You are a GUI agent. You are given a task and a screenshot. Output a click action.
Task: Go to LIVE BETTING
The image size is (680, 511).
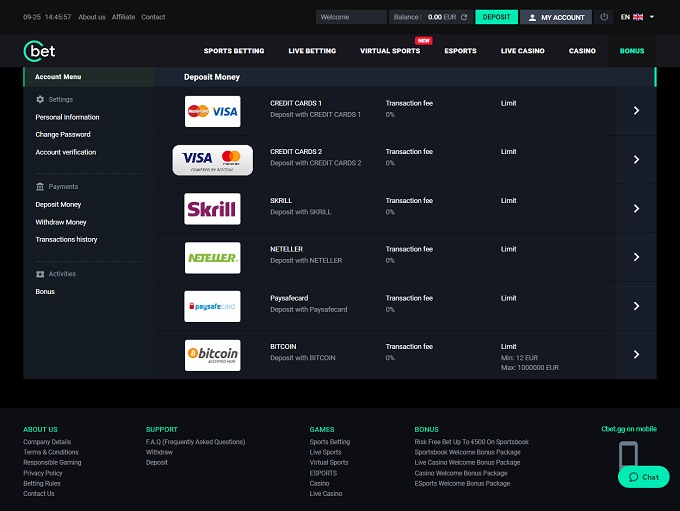pyautogui.click(x=312, y=51)
